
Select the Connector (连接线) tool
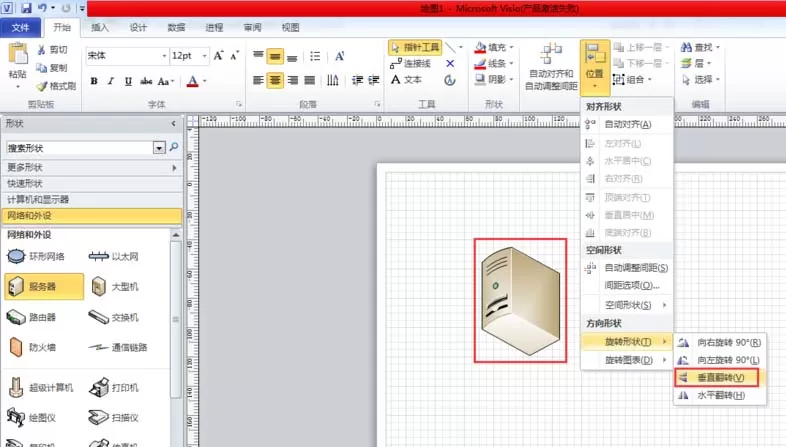pyautogui.click(x=411, y=64)
